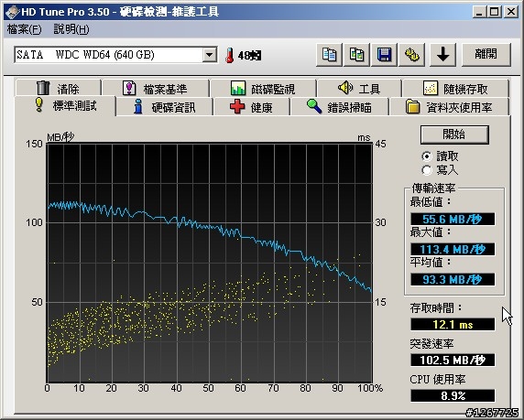
Task: Switch to the 清除 tab
Action: [58, 89]
